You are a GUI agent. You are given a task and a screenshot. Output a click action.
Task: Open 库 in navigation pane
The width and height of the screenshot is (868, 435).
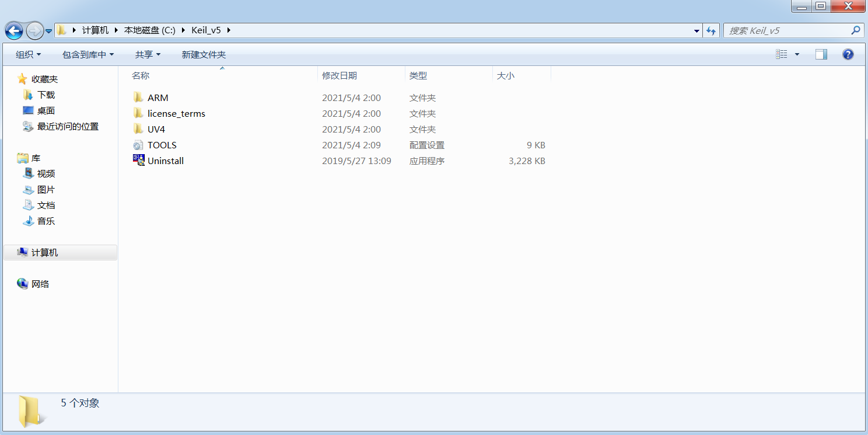tap(36, 158)
